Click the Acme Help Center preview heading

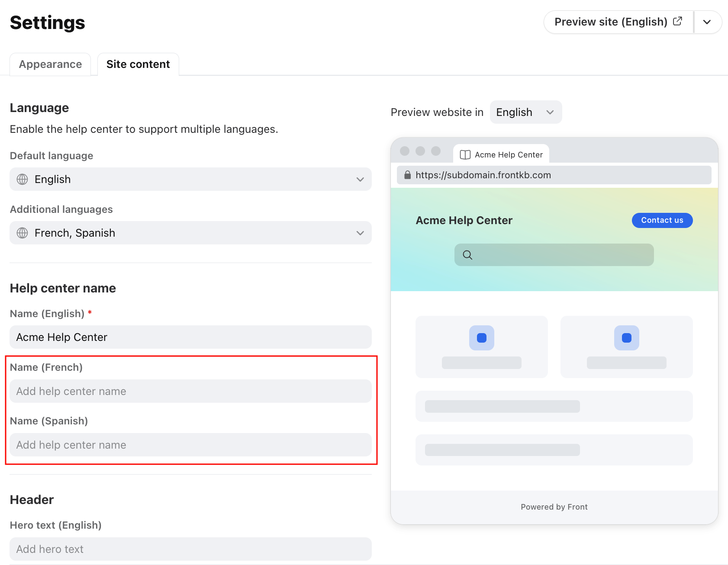[464, 220]
